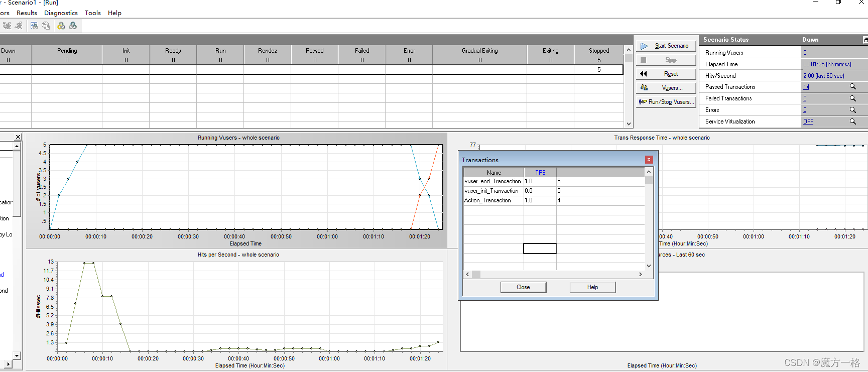Click Transactions list scroll-up arrow

649,172
